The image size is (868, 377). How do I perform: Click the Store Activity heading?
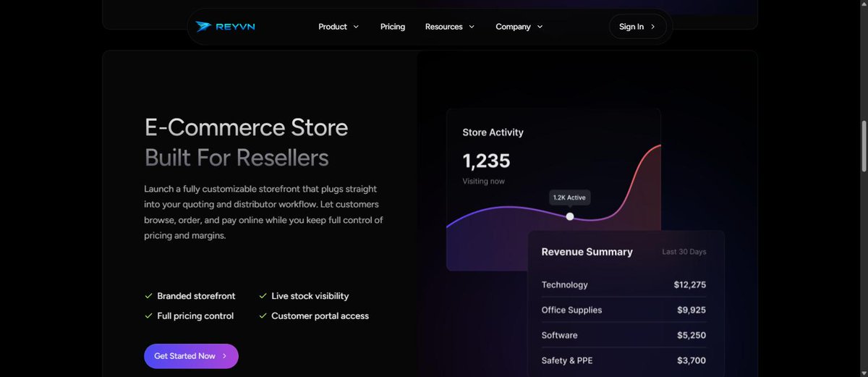click(x=493, y=132)
